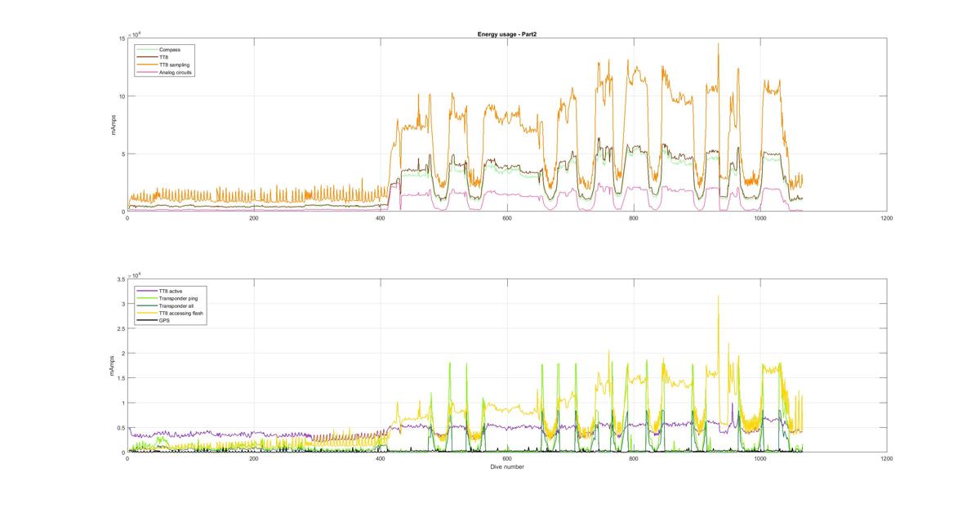Click the '15' y-axis tick of upper plot
980x508 pixels.
tap(121, 38)
